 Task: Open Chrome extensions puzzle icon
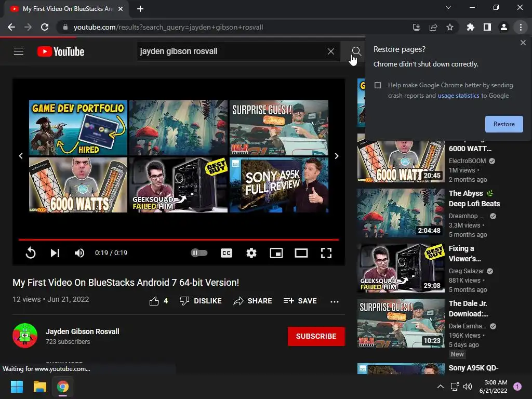[x=471, y=27]
